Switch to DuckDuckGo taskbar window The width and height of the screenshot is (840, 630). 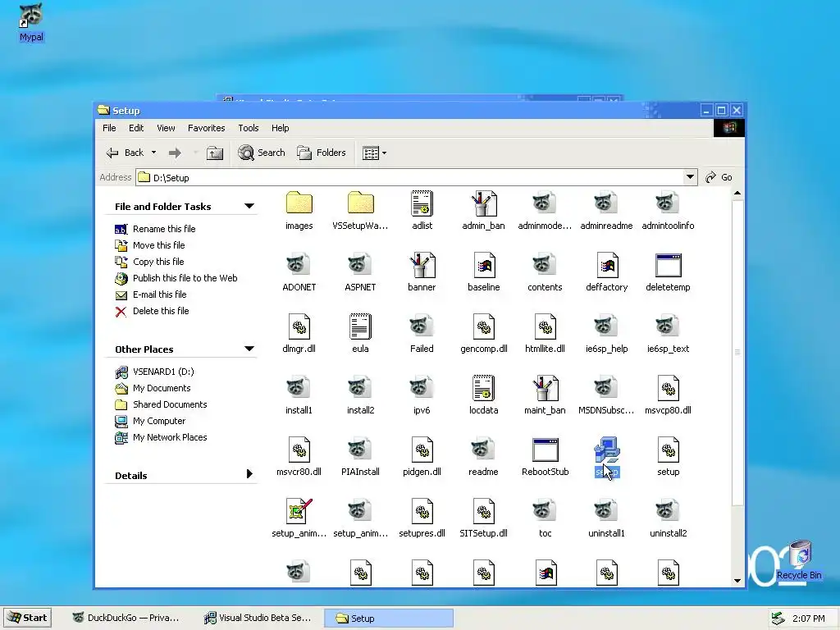pyautogui.click(x=126, y=618)
